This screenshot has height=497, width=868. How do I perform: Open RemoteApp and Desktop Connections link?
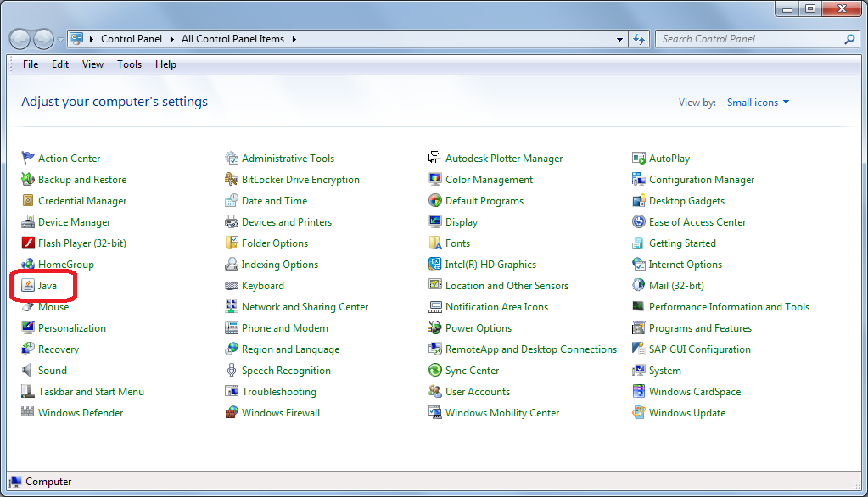531,349
